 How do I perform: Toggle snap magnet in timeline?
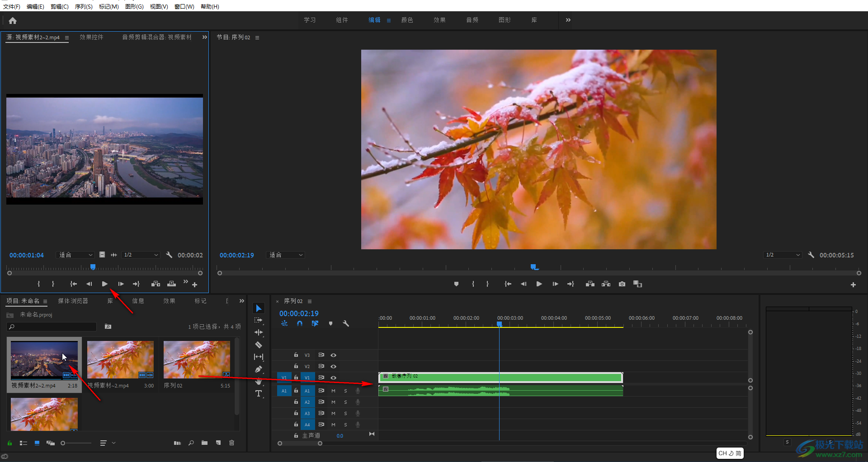click(300, 323)
